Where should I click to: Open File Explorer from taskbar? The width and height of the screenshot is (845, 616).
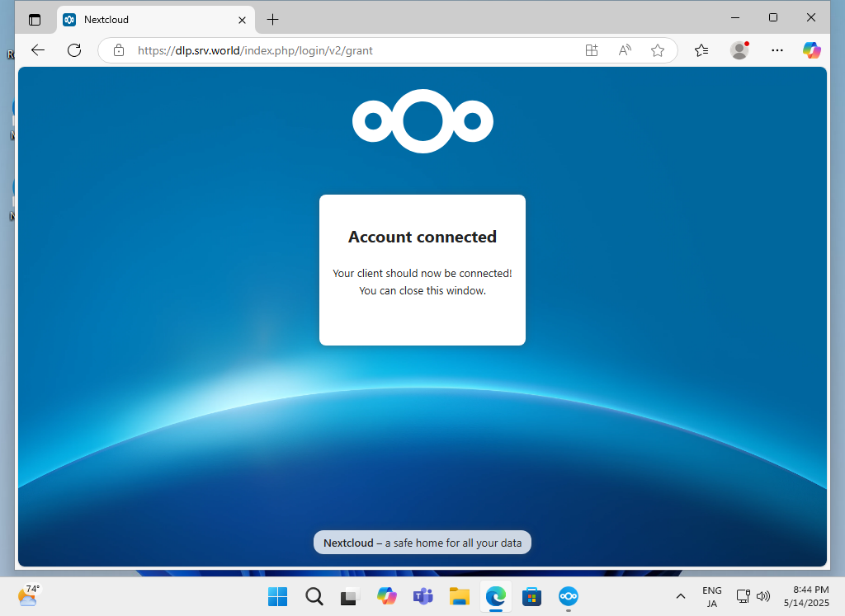460,596
